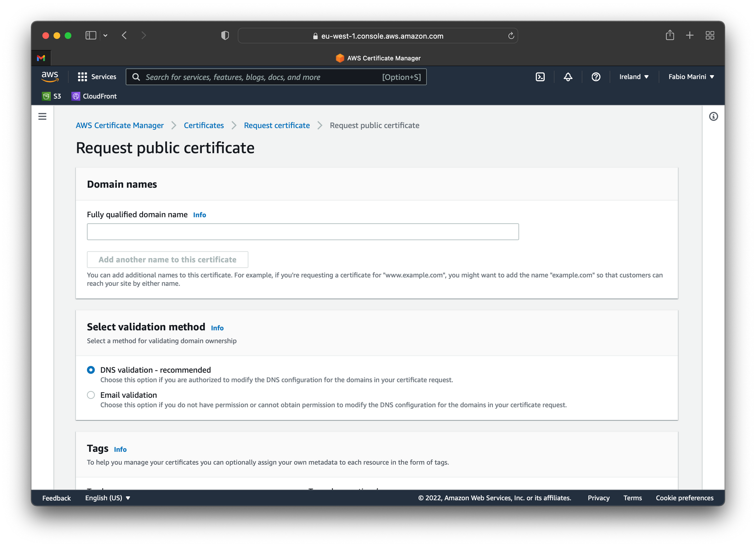Navigate to Certificates breadcrumb link

[x=203, y=125]
